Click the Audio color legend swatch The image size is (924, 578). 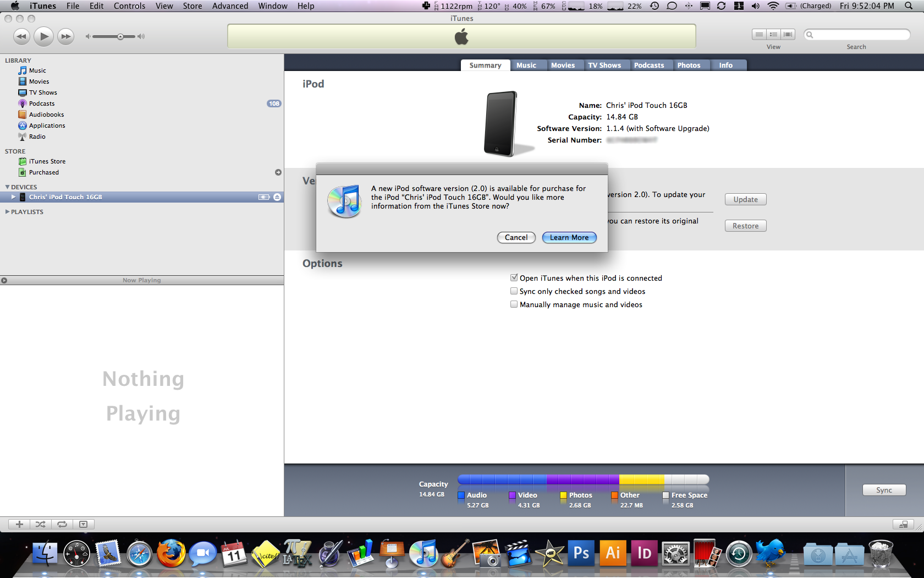tap(461, 495)
